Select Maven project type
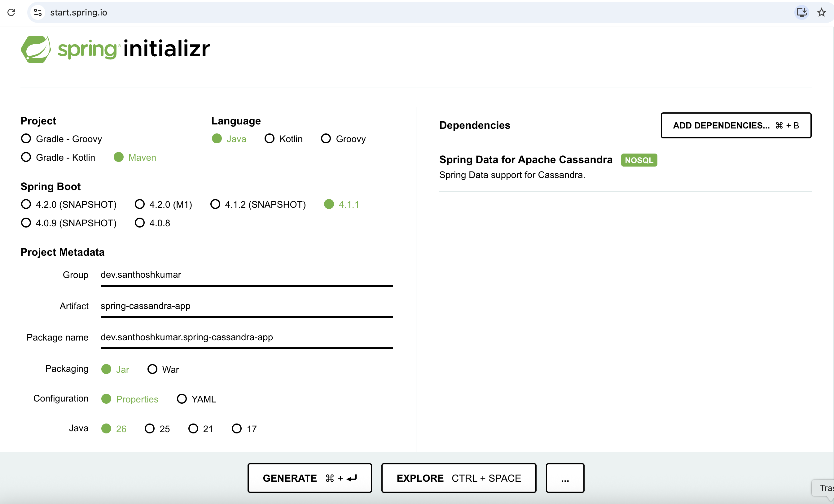834x504 pixels. click(x=135, y=157)
